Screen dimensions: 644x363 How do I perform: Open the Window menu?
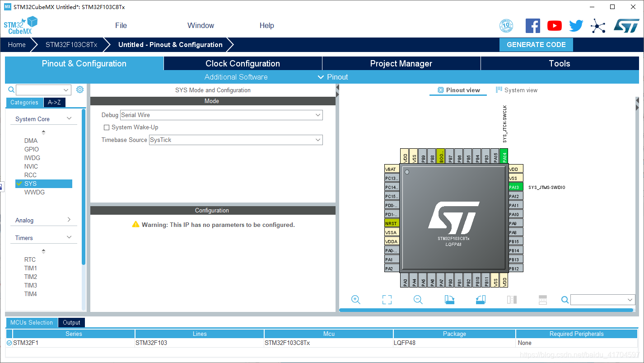[x=201, y=25]
